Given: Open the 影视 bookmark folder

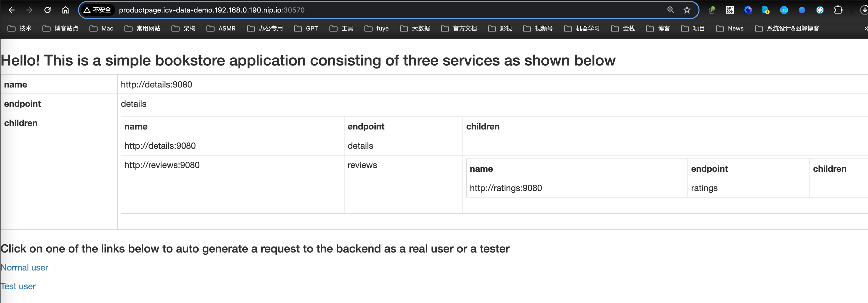Looking at the screenshot, I should 500,29.
